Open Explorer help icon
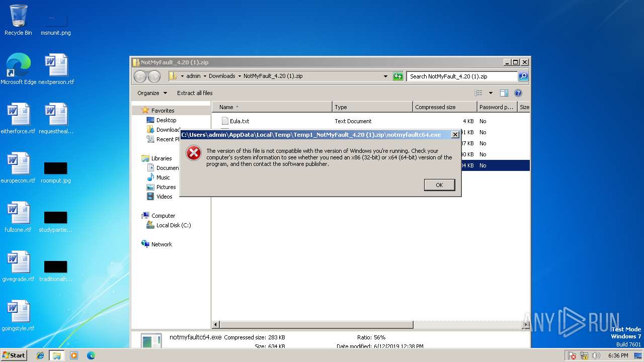This screenshot has width=644, height=362. pyautogui.click(x=518, y=93)
